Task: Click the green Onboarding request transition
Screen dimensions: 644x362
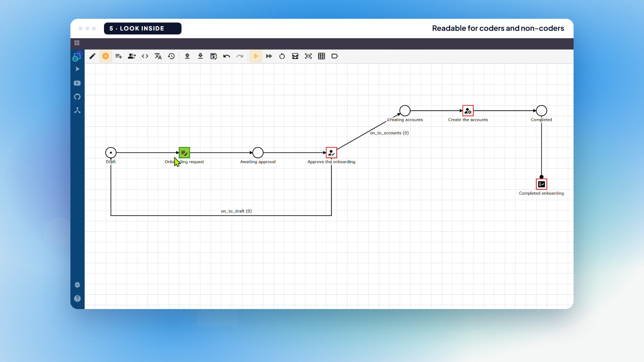Action: [184, 153]
